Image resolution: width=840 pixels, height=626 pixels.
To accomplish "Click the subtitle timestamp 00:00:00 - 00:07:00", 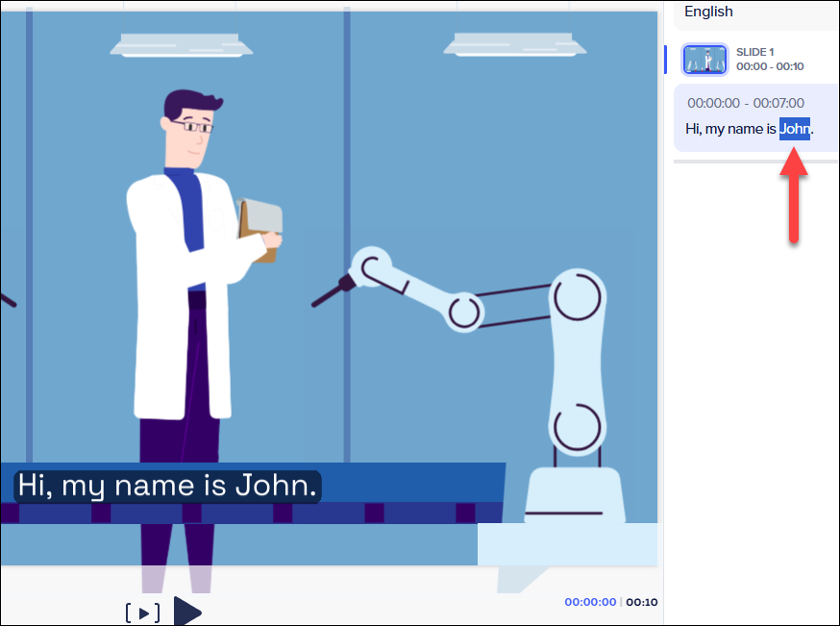I will [x=746, y=103].
